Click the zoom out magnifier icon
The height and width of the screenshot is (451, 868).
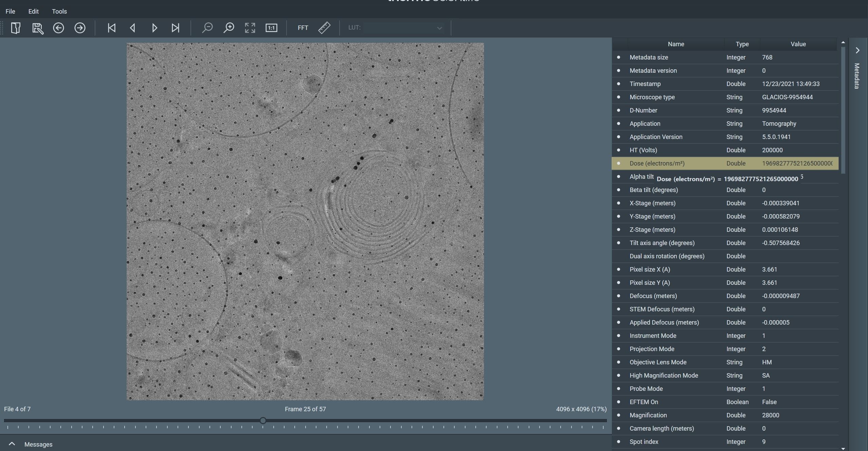[207, 28]
